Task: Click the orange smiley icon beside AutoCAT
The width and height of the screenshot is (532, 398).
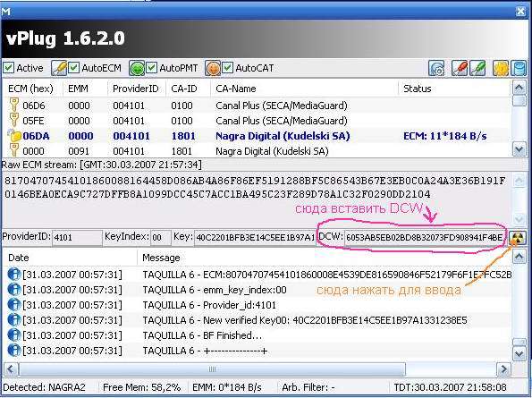Action: pyautogui.click(x=213, y=68)
